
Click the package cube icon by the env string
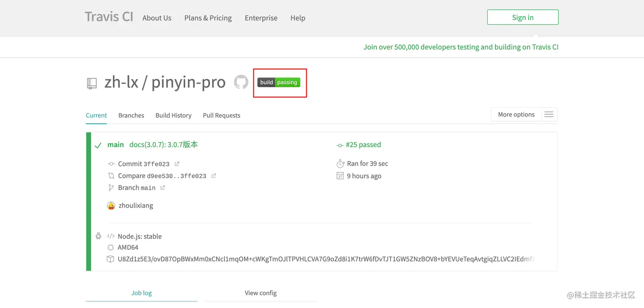[110, 259]
